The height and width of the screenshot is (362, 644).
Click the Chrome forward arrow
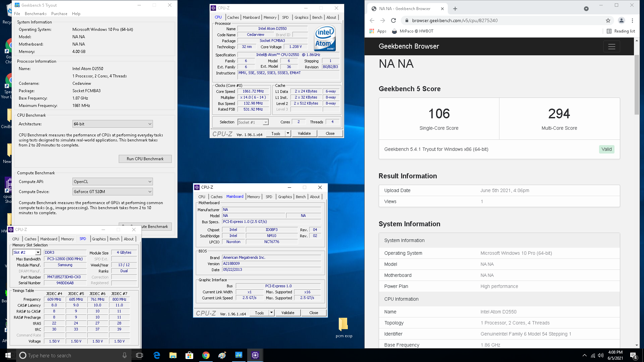[383, 20]
